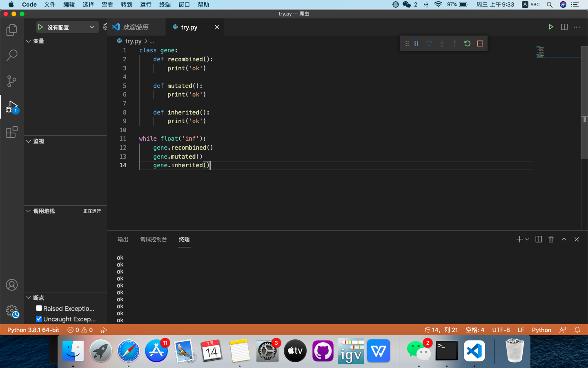Kill the terminal with trash icon

tap(551, 239)
